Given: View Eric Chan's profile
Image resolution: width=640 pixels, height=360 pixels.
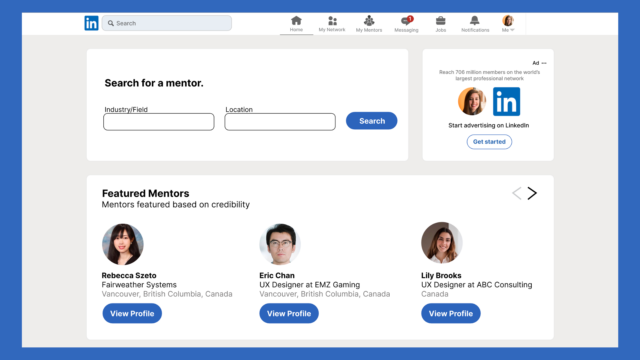Looking at the screenshot, I should (289, 313).
